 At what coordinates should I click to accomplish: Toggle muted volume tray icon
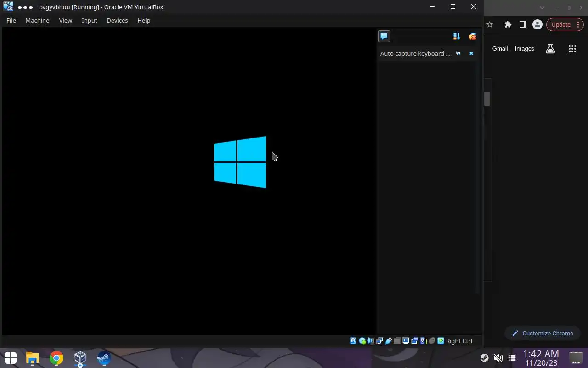[x=498, y=358]
